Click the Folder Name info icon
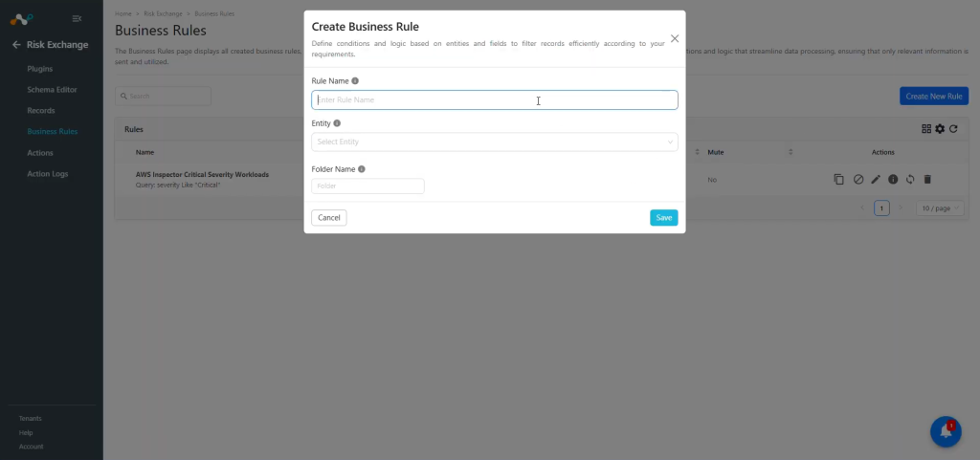This screenshot has height=460, width=980. (x=361, y=169)
